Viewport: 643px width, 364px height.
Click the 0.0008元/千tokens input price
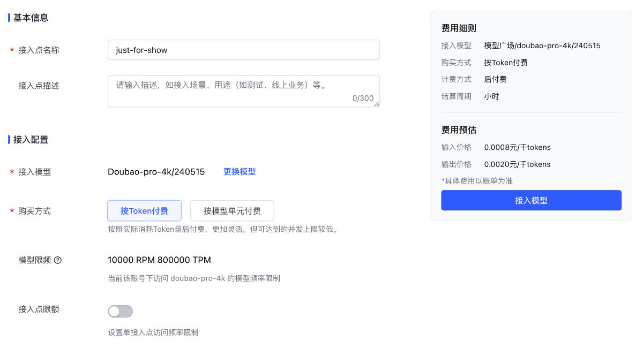point(518,147)
